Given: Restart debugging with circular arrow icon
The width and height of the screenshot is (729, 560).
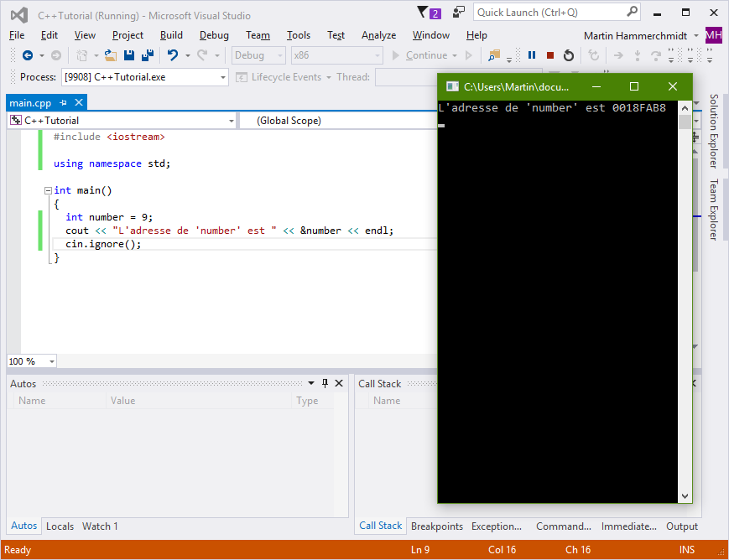Looking at the screenshot, I should click(x=569, y=56).
